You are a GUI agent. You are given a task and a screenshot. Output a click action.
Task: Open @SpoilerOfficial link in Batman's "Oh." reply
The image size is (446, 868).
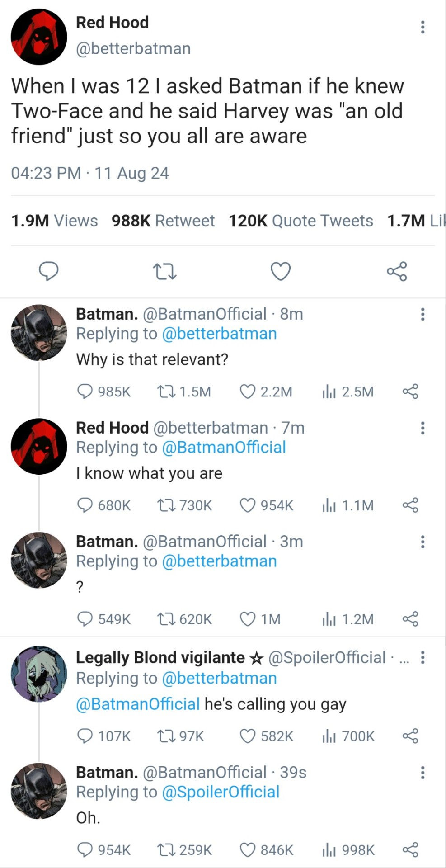tap(221, 792)
